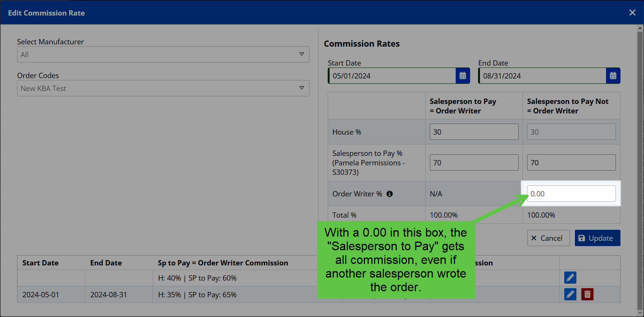Click House % field for Order Writer column
The width and height of the screenshot is (644, 317).
pyautogui.click(x=474, y=132)
